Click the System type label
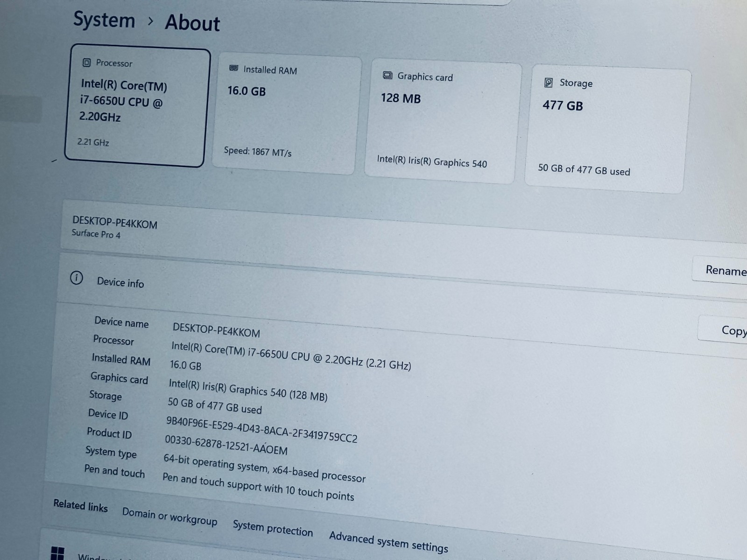 pos(111,452)
